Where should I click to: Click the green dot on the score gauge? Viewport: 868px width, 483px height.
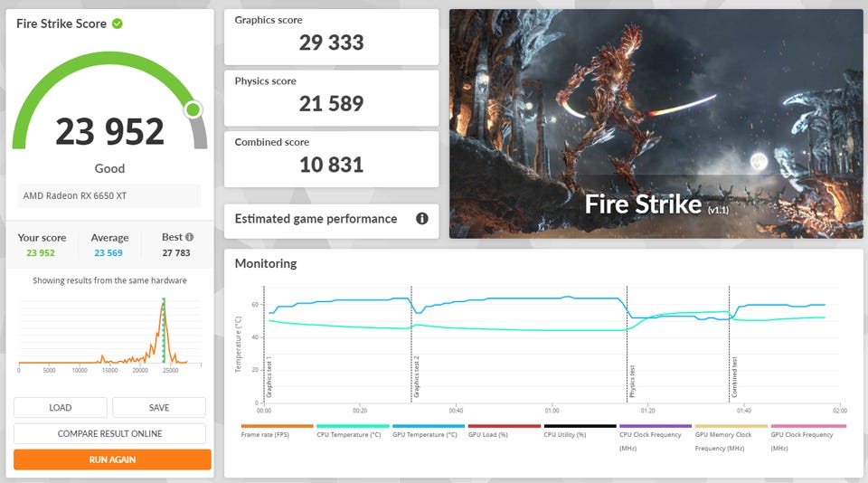click(x=193, y=109)
